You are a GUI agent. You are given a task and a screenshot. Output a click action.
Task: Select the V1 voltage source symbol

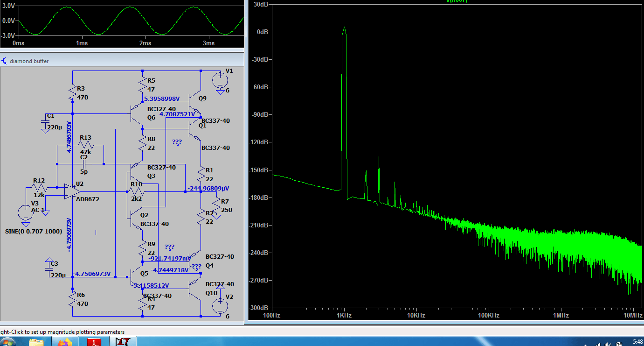point(220,80)
